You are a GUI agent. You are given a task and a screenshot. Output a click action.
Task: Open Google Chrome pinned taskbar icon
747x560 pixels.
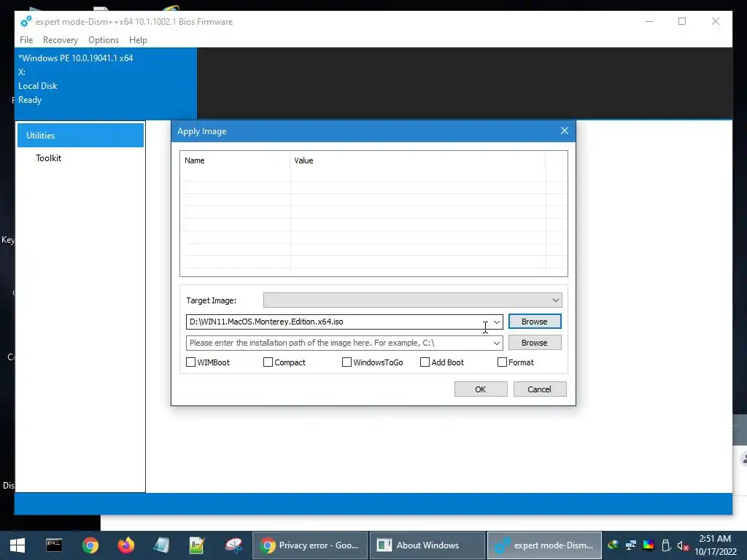[x=90, y=545]
